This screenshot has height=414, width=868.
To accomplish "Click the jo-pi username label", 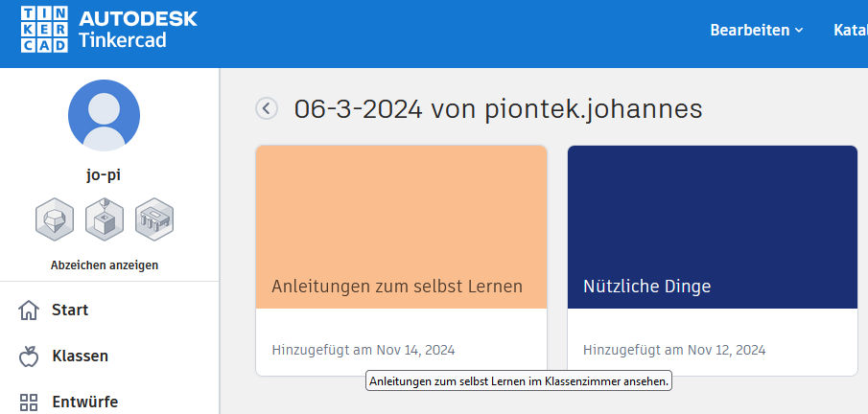I will [x=104, y=175].
